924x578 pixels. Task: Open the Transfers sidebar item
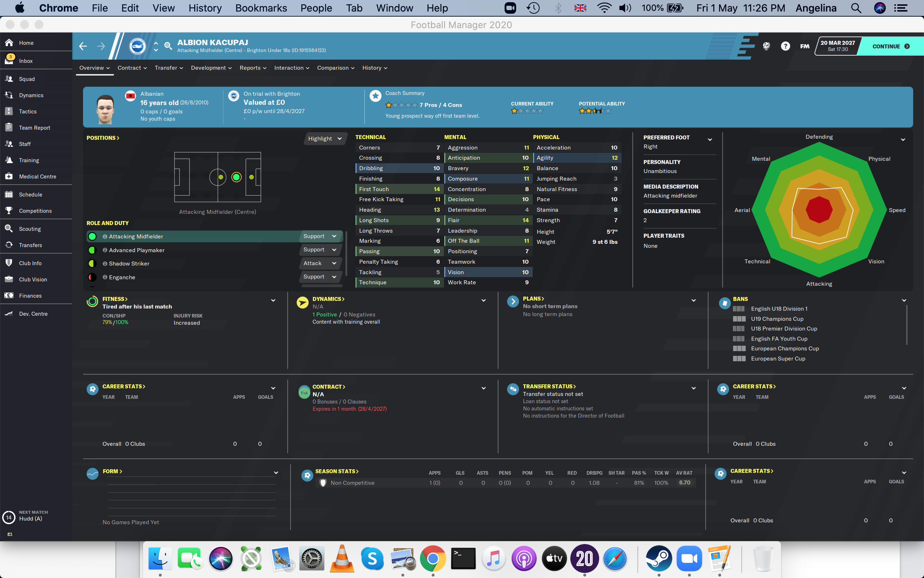[x=36, y=245]
